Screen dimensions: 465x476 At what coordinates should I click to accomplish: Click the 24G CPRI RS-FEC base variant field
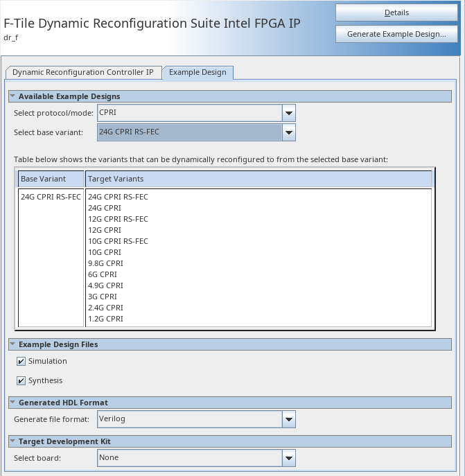pos(190,132)
